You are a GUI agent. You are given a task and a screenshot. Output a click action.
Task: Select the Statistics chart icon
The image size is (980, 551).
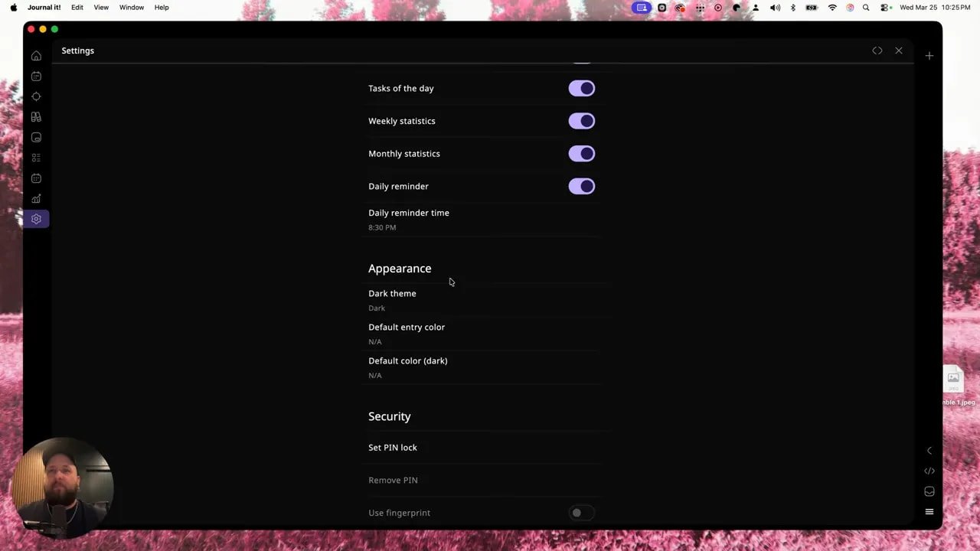click(36, 198)
